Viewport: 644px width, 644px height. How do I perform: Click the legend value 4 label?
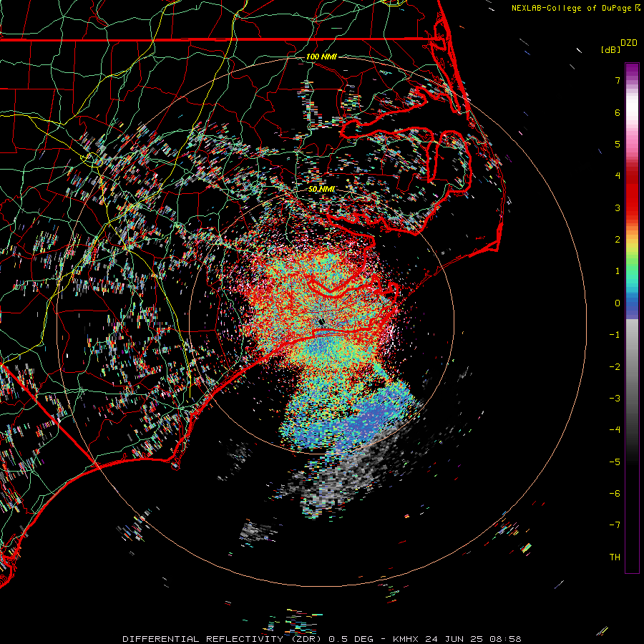(x=618, y=176)
